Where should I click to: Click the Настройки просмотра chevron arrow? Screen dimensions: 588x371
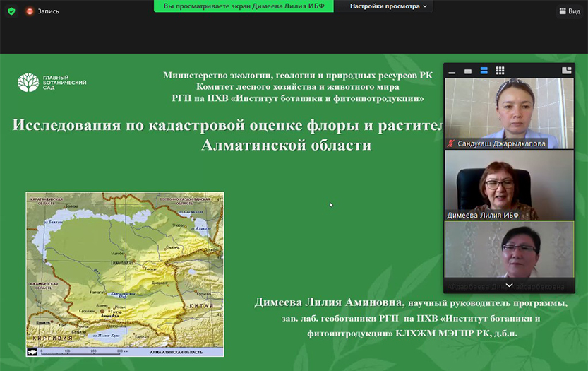pyautogui.click(x=426, y=6)
